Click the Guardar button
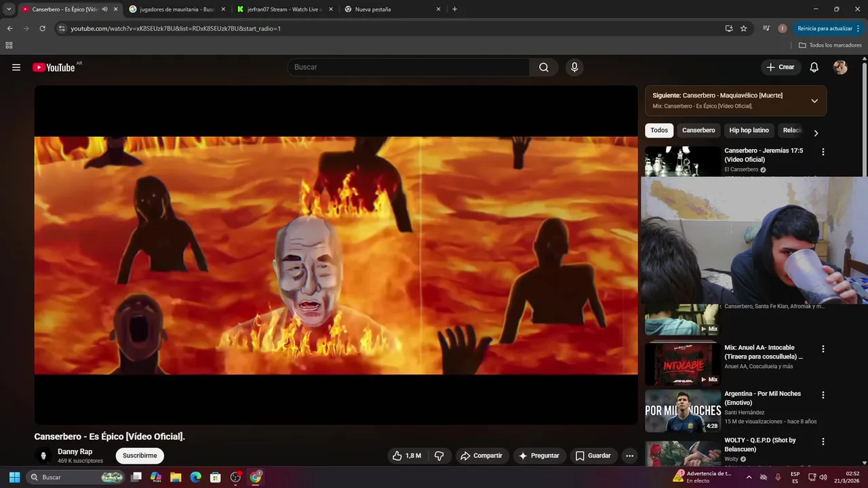The image size is (868, 488). [593, 455]
